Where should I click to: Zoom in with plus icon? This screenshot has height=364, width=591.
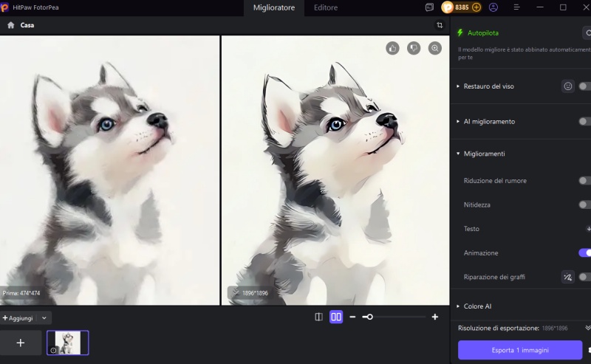coord(435,317)
